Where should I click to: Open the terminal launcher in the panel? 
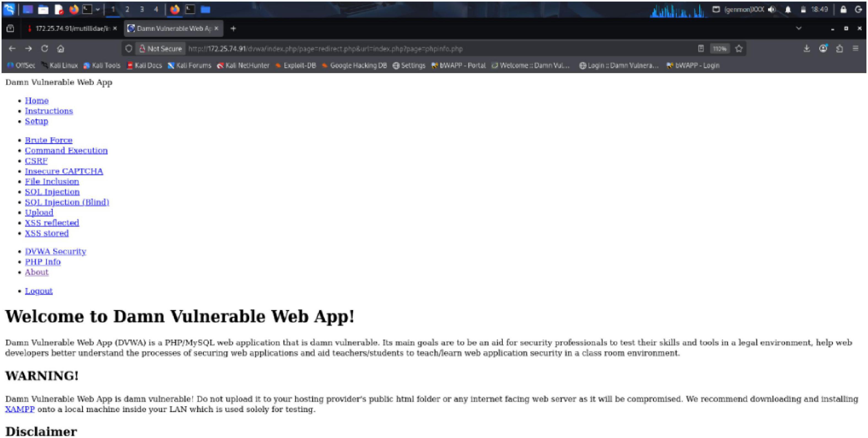87,9
